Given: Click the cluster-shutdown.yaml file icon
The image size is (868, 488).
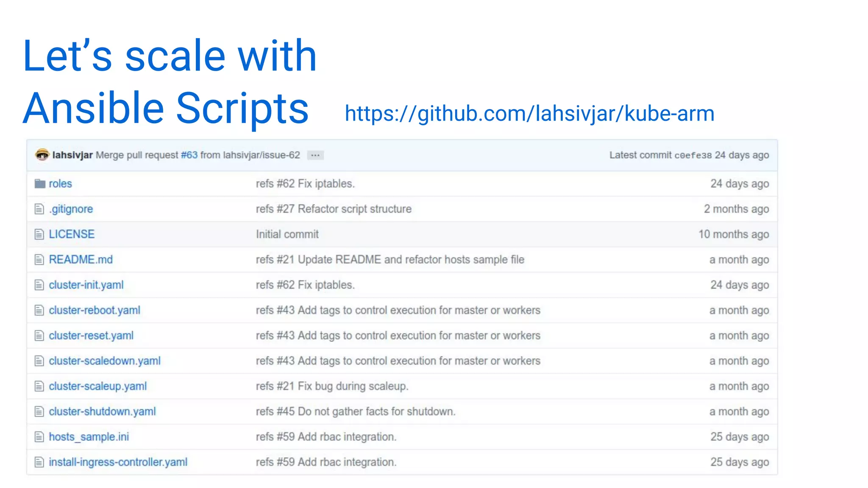Looking at the screenshot, I should coord(39,412).
